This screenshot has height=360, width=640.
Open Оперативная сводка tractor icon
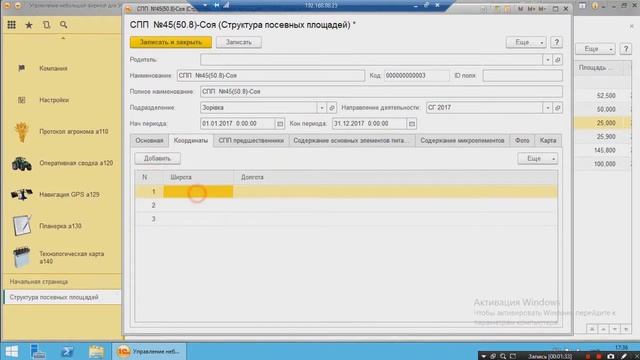coord(22,163)
